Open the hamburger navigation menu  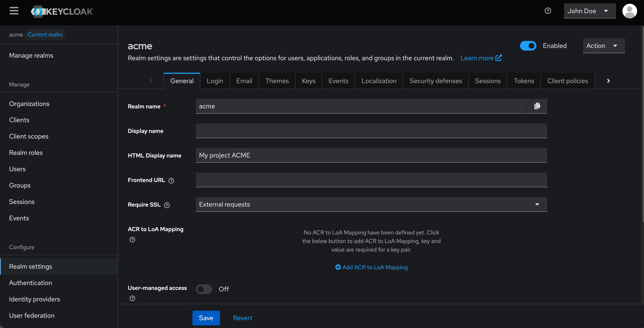pos(14,11)
